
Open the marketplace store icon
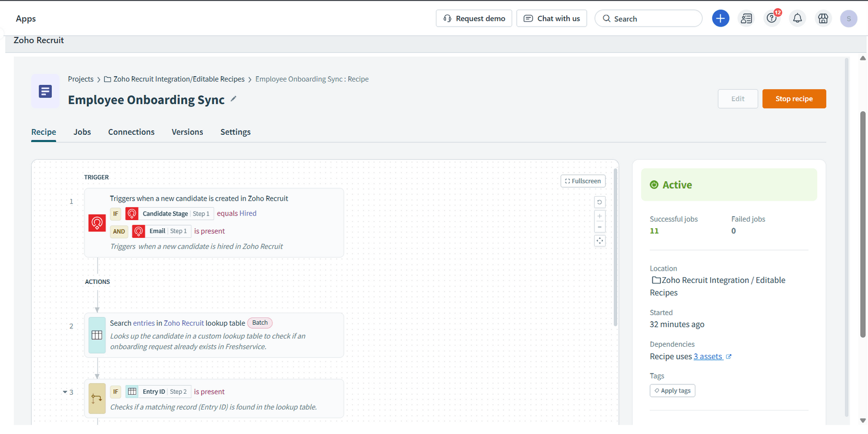point(823,18)
